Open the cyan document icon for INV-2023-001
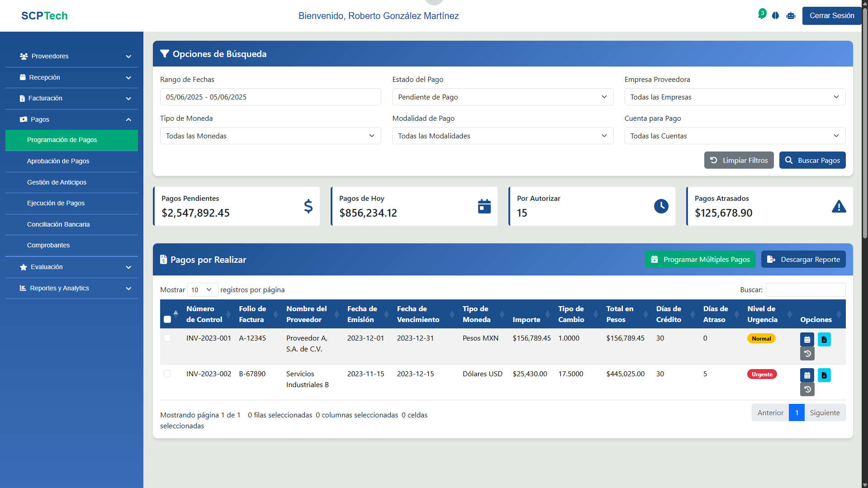This screenshot has height=488, width=868. coord(824,339)
